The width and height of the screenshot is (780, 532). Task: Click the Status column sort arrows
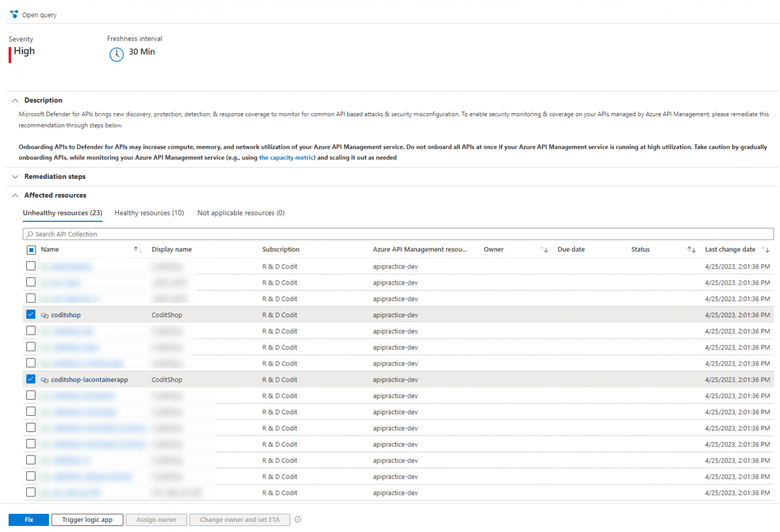click(692, 250)
